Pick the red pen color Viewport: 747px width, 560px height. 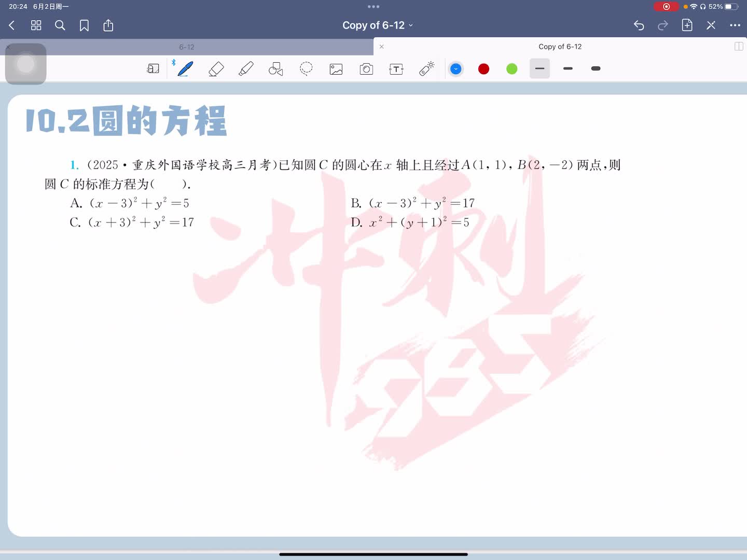[x=483, y=69]
